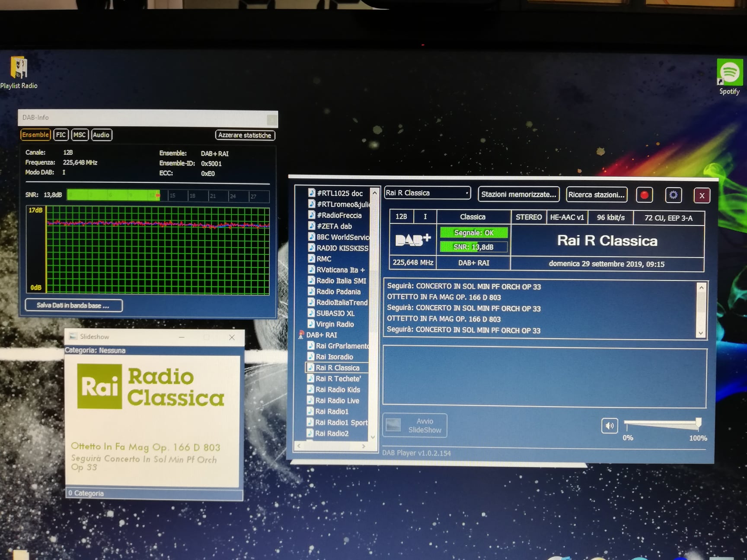Click Azzerare statistiche button
The image size is (747, 560).
tap(245, 135)
